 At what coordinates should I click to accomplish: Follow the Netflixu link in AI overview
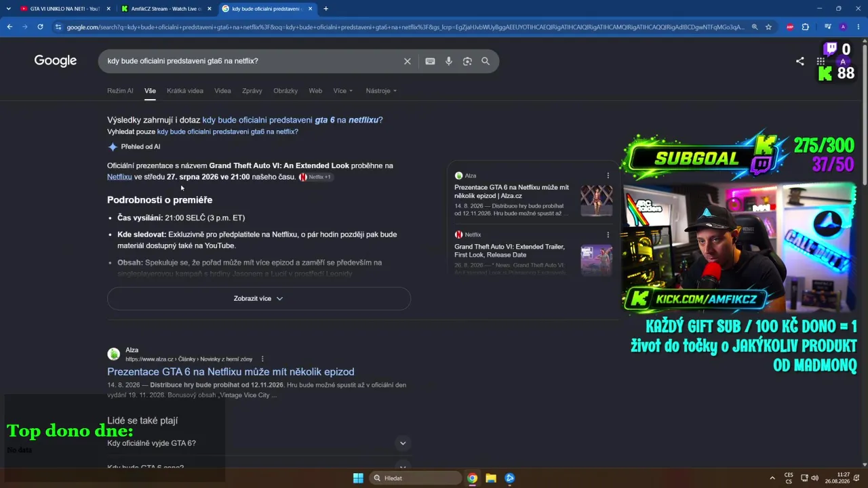pos(119,177)
